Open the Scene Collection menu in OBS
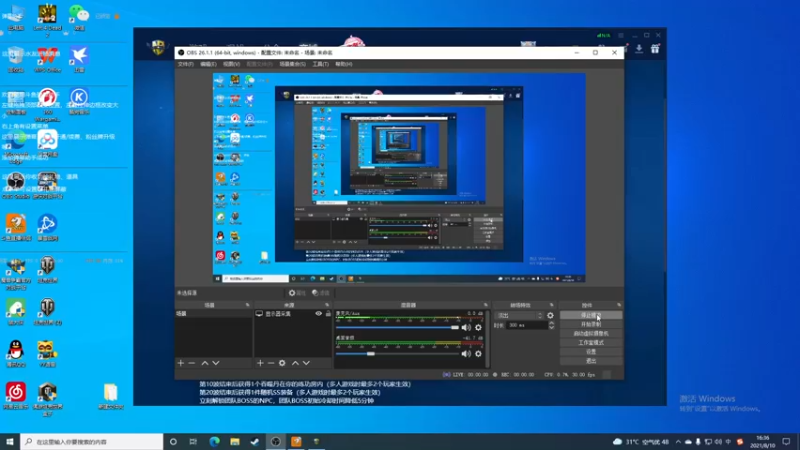The width and height of the screenshot is (800, 450). [x=292, y=64]
